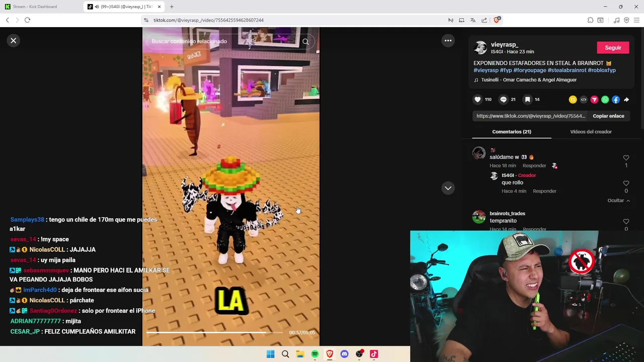Open the vieyrasp_ username link
Viewport: 644px width, 362px height.
505,45
